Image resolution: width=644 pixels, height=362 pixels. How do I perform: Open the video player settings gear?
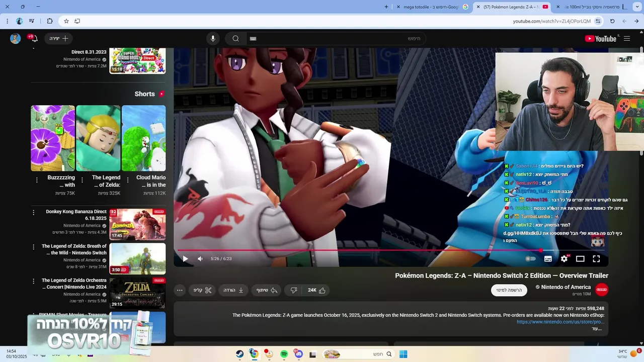(x=564, y=259)
